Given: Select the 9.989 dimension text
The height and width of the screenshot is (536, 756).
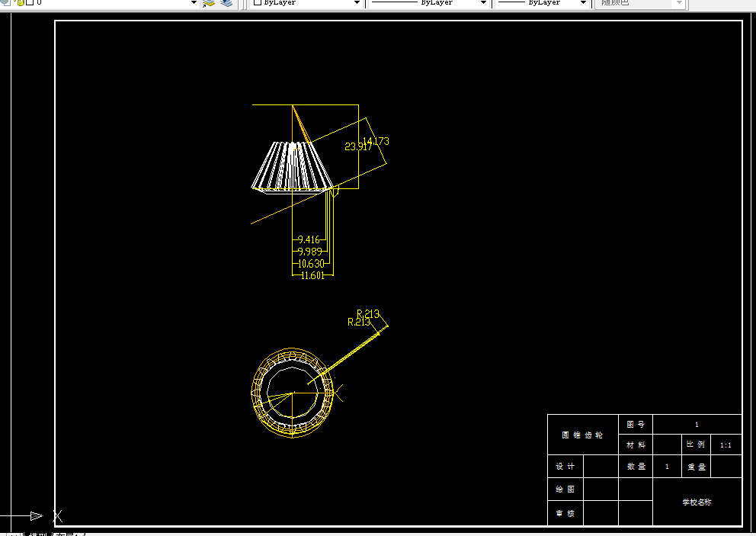Looking at the screenshot, I should tap(309, 252).
